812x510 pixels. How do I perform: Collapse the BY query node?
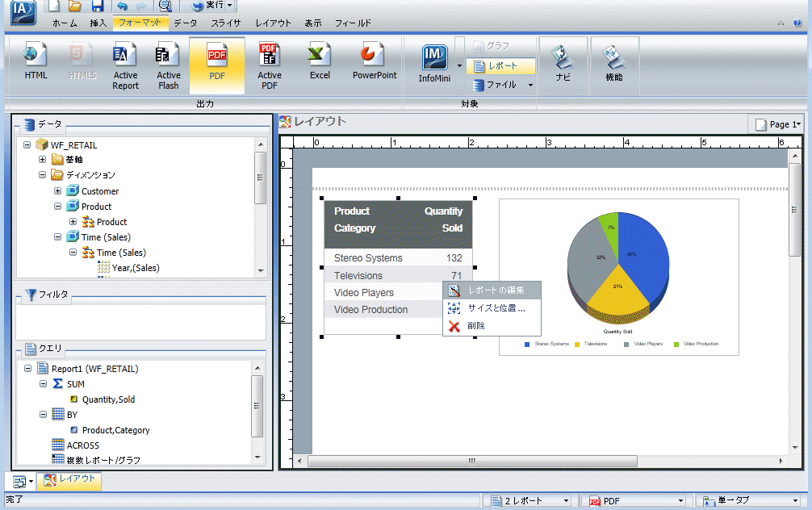tap(44, 414)
